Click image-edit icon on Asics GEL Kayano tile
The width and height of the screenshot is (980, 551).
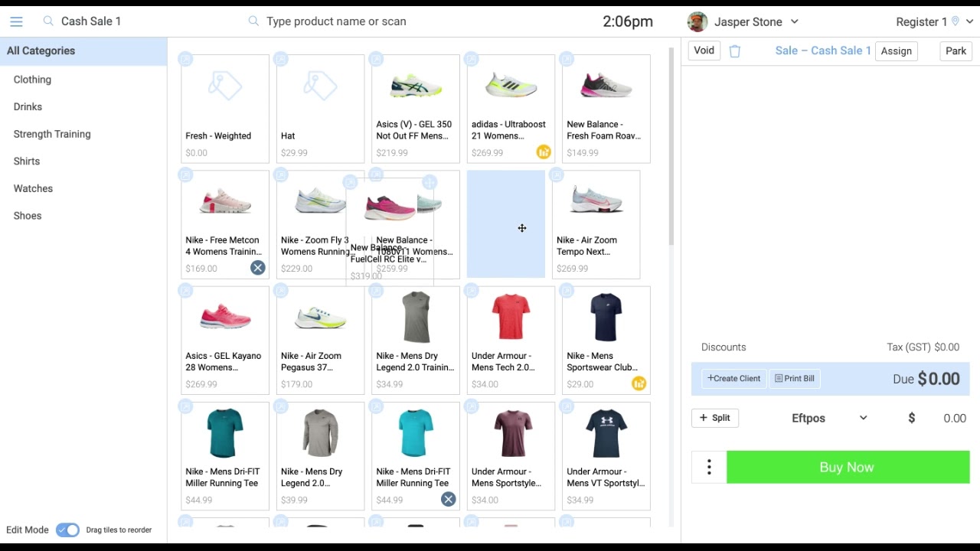tap(185, 291)
